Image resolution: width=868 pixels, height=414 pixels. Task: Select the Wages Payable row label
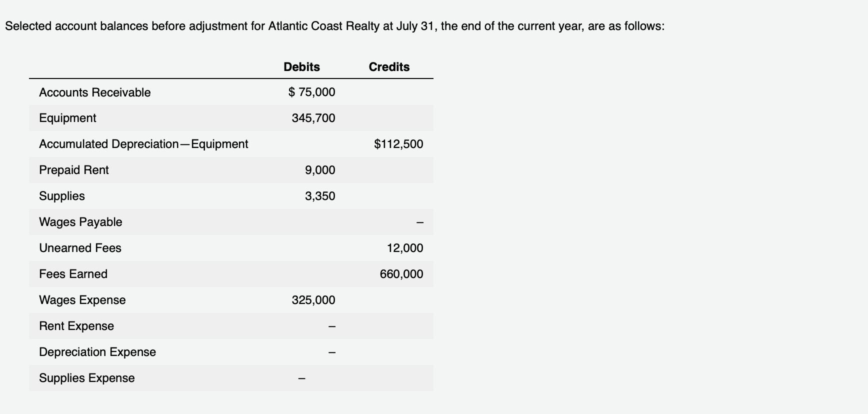point(80,222)
